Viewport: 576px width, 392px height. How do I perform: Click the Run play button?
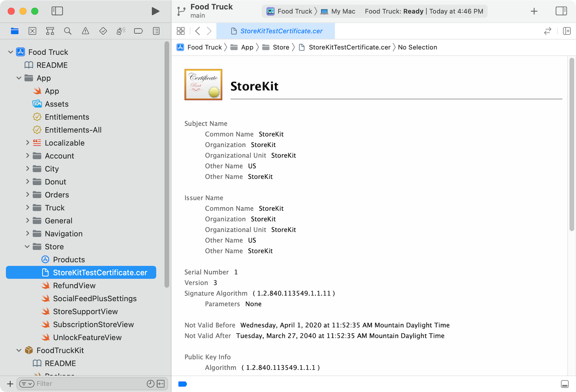155,11
